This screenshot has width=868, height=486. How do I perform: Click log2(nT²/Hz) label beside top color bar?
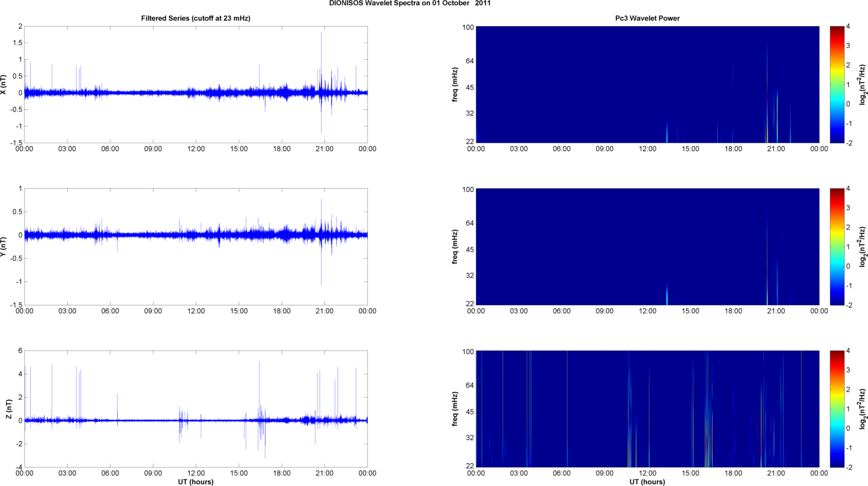point(862,84)
